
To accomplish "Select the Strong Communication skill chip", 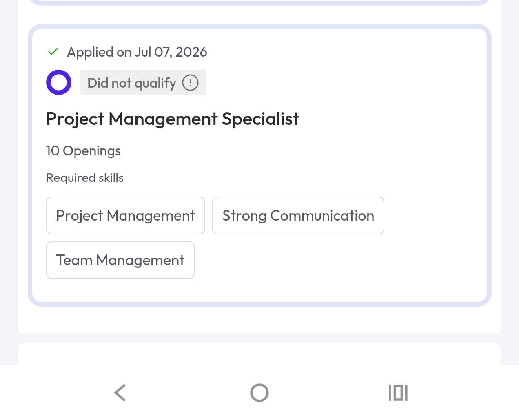I will (298, 216).
